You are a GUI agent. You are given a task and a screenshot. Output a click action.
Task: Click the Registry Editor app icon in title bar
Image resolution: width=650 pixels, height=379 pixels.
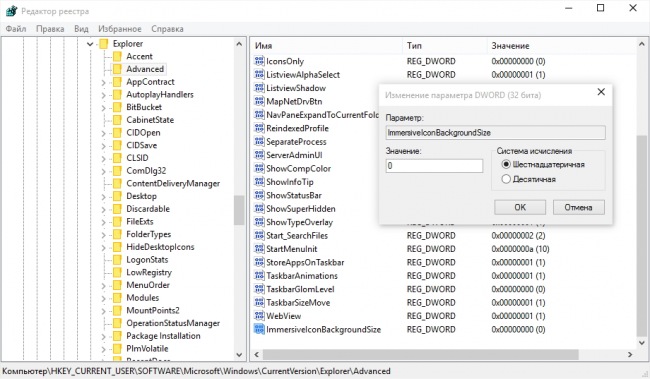(11, 11)
